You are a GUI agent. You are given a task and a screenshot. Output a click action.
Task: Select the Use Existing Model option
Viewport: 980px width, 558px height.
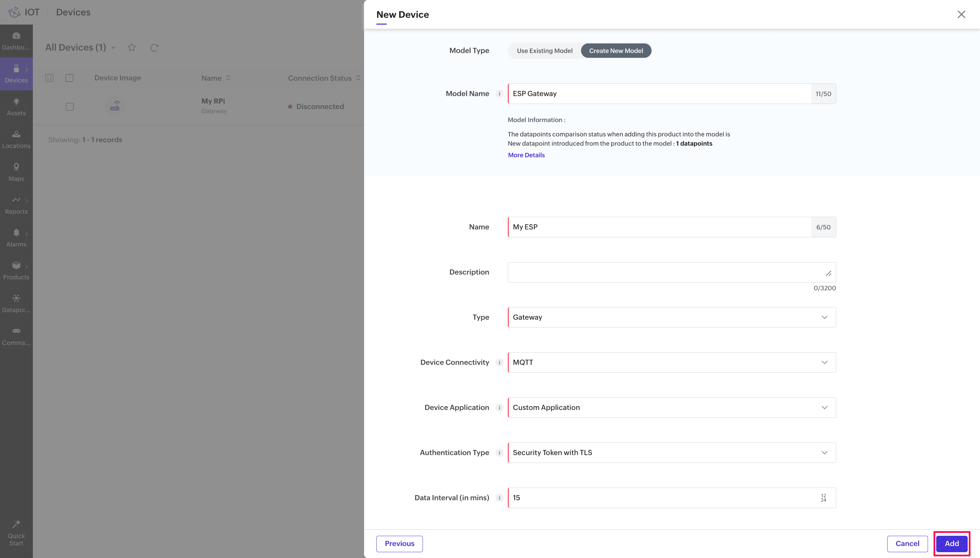pyautogui.click(x=544, y=51)
